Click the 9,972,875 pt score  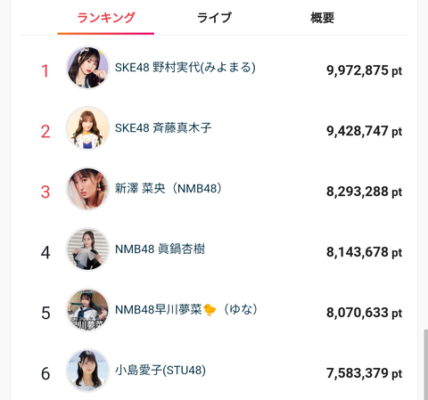(364, 71)
